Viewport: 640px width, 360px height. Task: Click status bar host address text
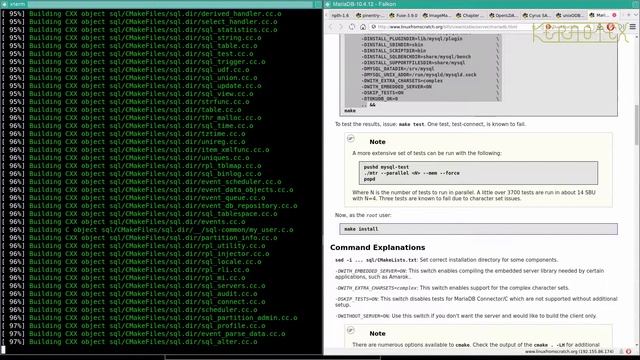[569, 351]
